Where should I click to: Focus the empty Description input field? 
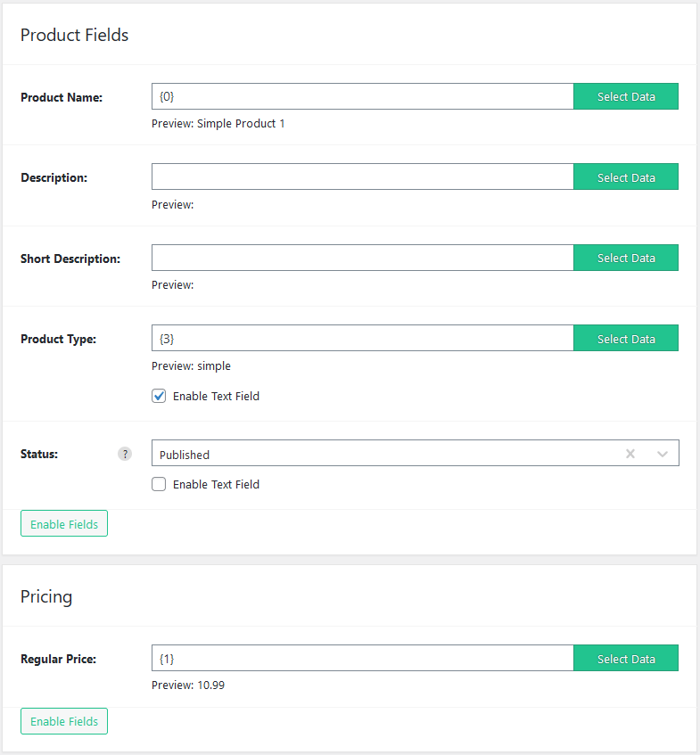click(363, 176)
